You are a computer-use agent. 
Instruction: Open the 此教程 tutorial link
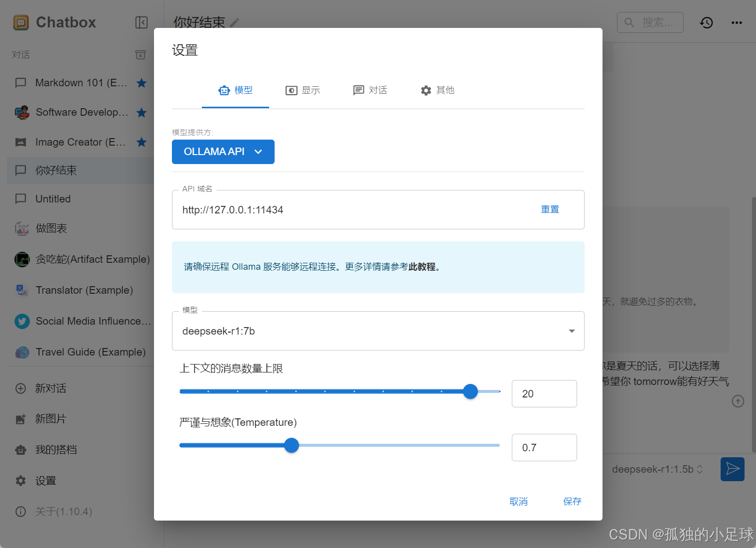(x=422, y=267)
